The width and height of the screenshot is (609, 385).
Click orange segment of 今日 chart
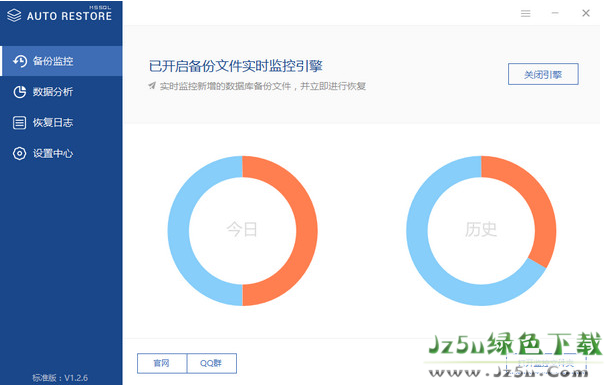pyautogui.click(x=307, y=231)
